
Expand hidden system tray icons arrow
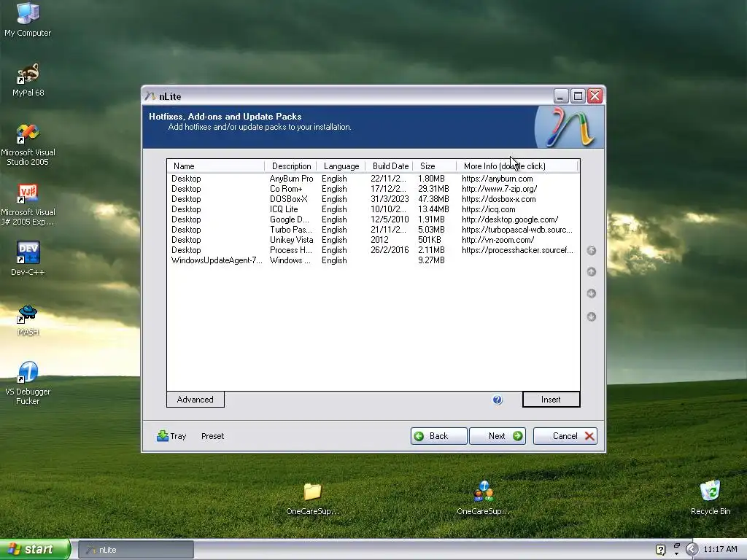click(692, 550)
